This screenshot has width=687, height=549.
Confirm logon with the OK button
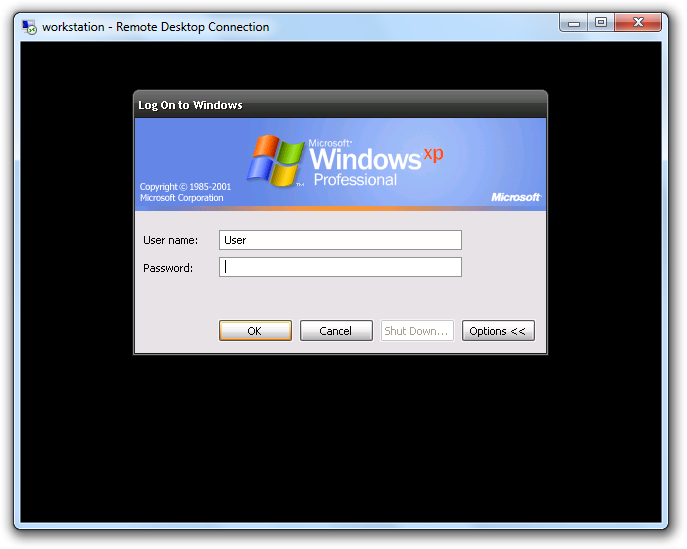(x=255, y=331)
